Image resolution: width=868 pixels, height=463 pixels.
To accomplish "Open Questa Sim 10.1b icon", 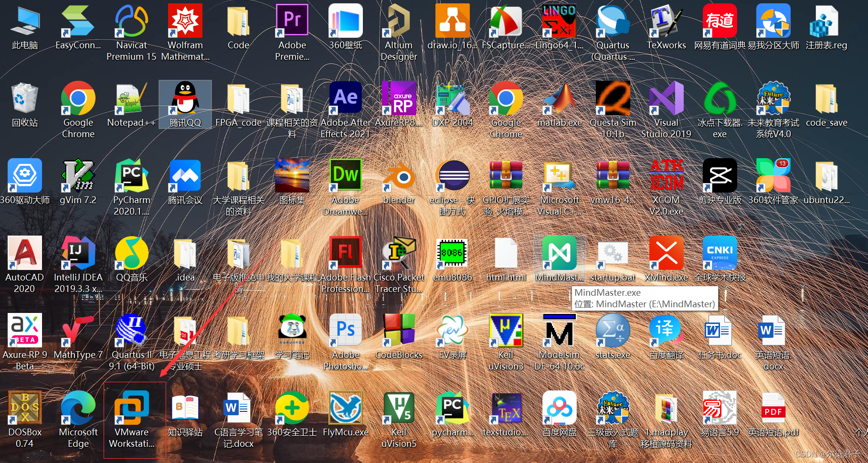I will coord(613,98).
